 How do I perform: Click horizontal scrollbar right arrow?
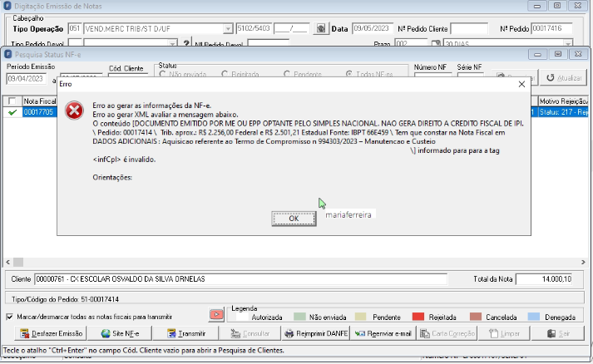tap(583, 262)
